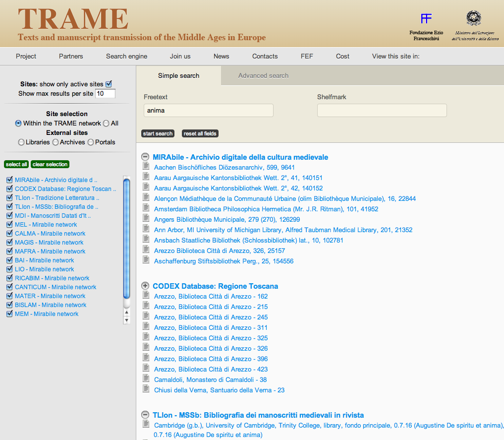Click document icon next to Angers Bibliothèque Municipale
Image resolution: width=504 pixels, height=440 pixels.
[146, 219]
